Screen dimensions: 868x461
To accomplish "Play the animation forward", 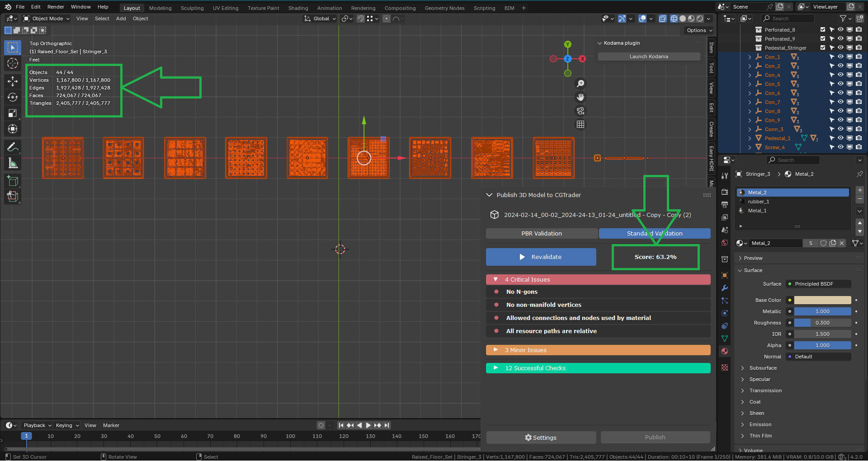I will click(368, 425).
